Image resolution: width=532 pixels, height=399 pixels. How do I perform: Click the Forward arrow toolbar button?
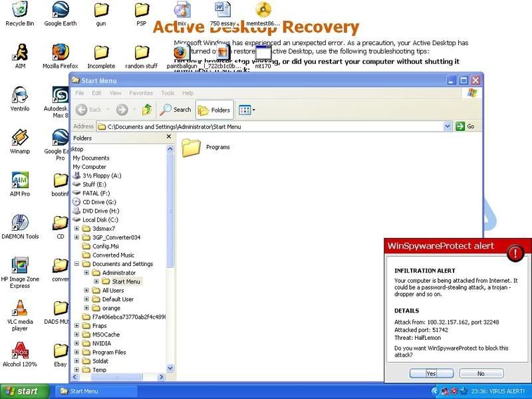[x=122, y=110]
